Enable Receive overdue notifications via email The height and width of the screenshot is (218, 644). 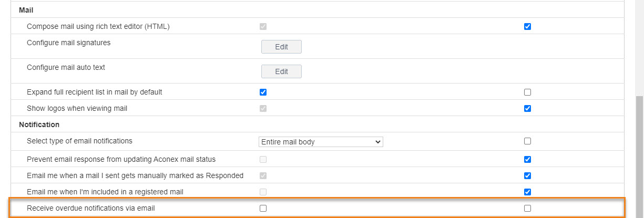point(263,208)
